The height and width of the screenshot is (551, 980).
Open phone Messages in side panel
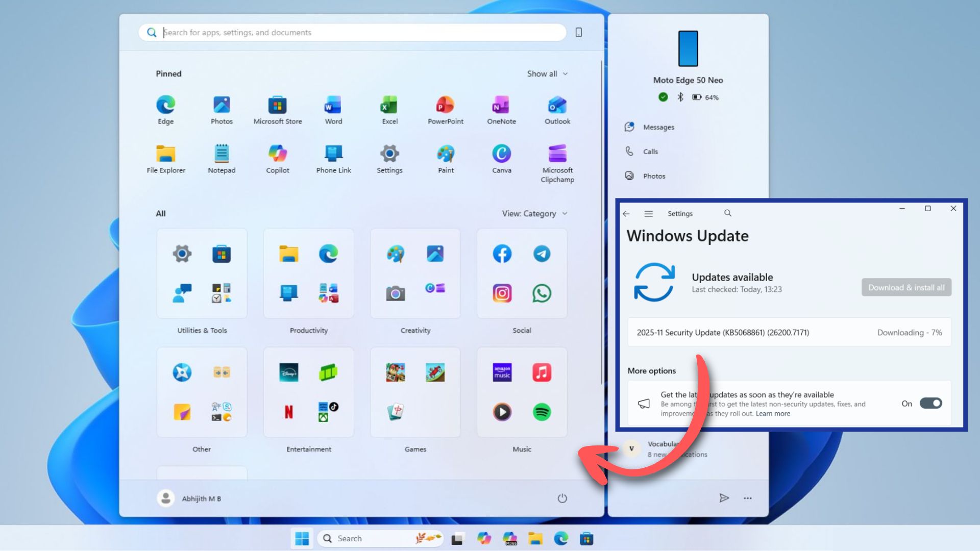(658, 127)
